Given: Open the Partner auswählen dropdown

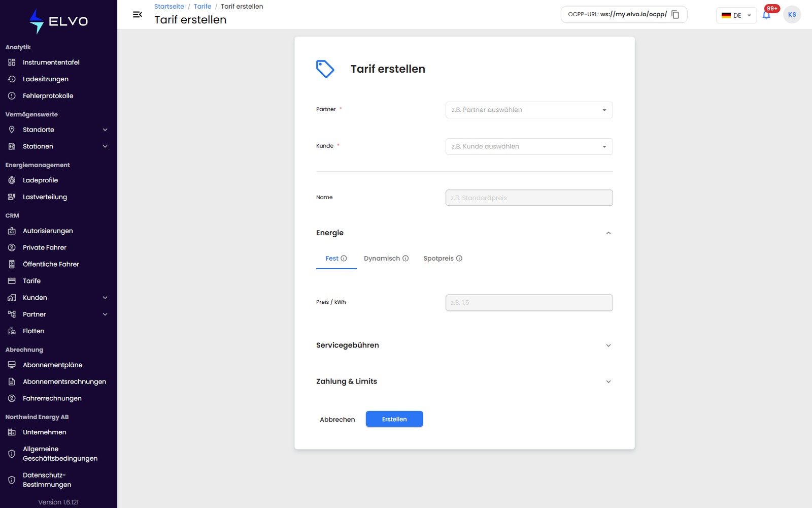Looking at the screenshot, I should (x=529, y=110).
